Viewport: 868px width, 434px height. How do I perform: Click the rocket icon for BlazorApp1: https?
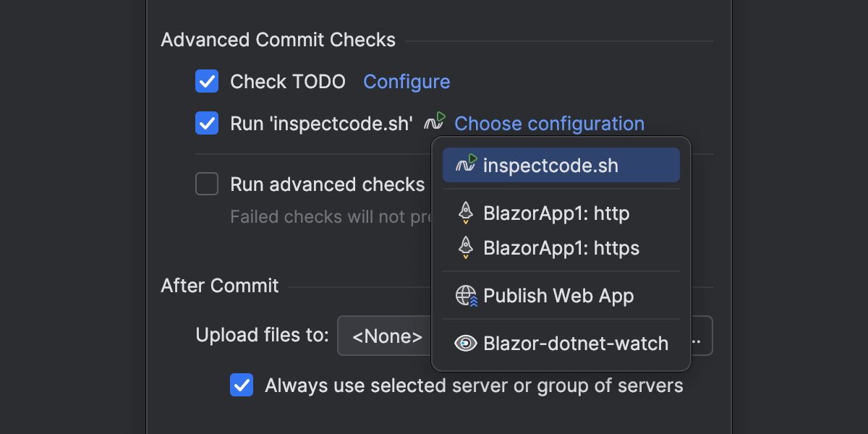[x=466, y=248]
